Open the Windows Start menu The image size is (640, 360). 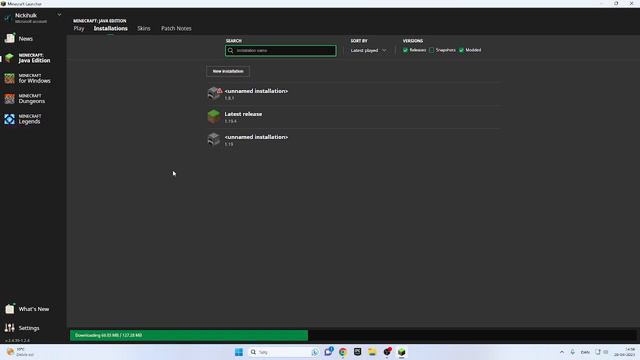point(239,352)
